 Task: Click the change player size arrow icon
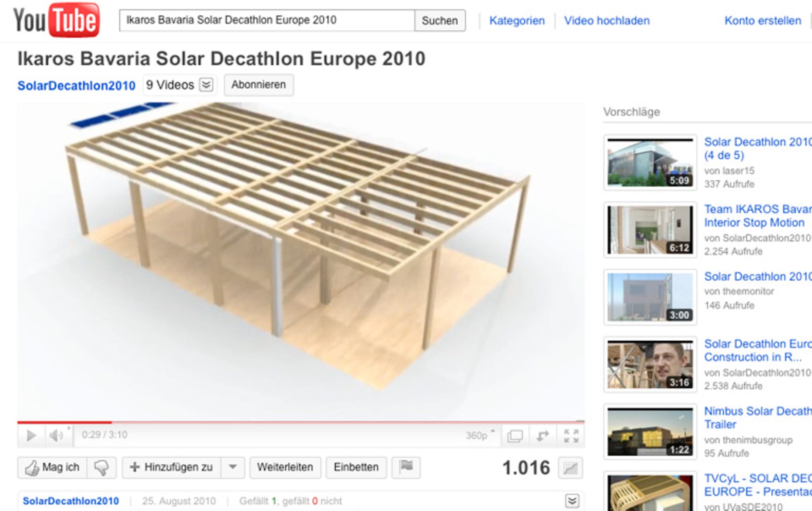tap(542, 436)
